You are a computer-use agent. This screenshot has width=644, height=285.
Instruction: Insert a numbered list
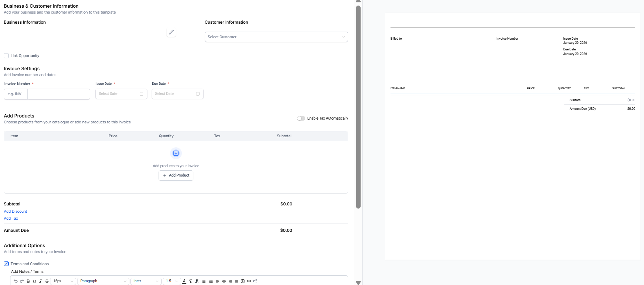click(x=211, y=281)
